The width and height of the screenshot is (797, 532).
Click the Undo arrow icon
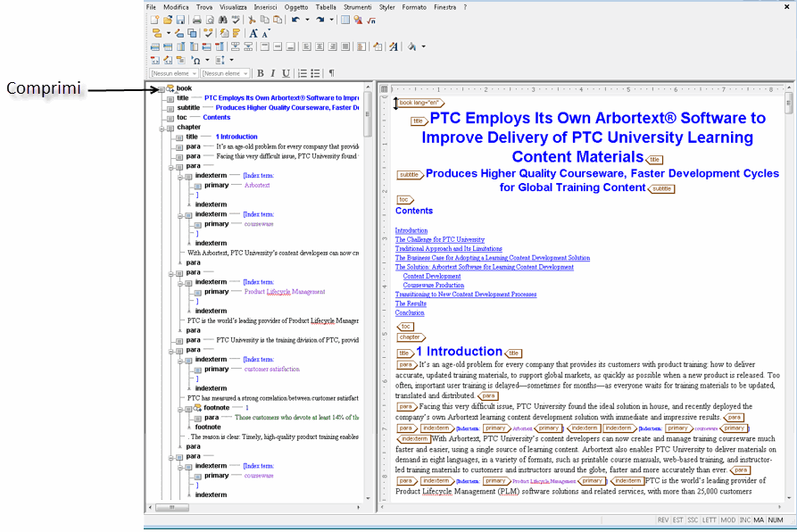coord(295,20)
